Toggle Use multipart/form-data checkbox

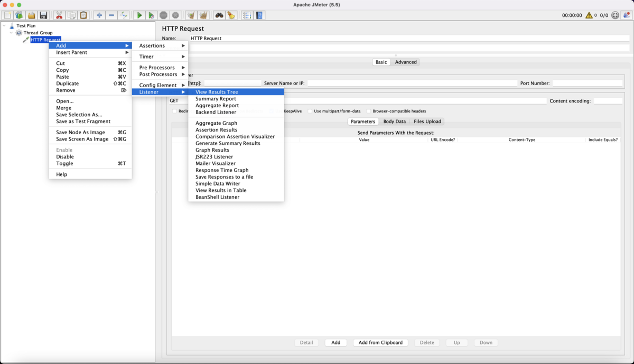pos(310,111)
